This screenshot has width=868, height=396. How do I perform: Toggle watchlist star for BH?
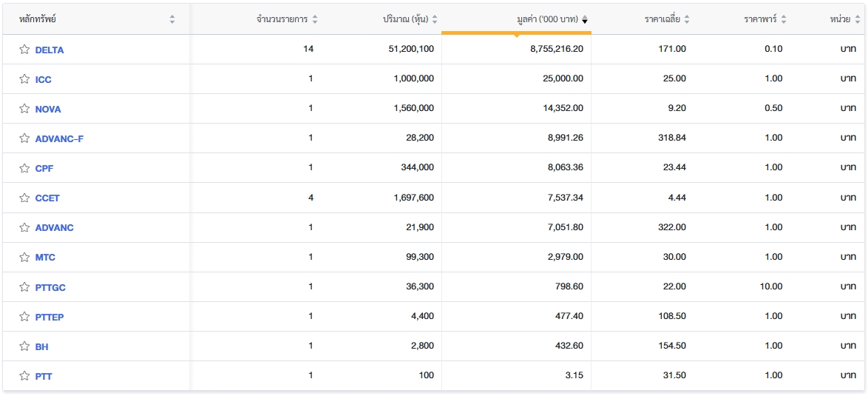(24, 346)
